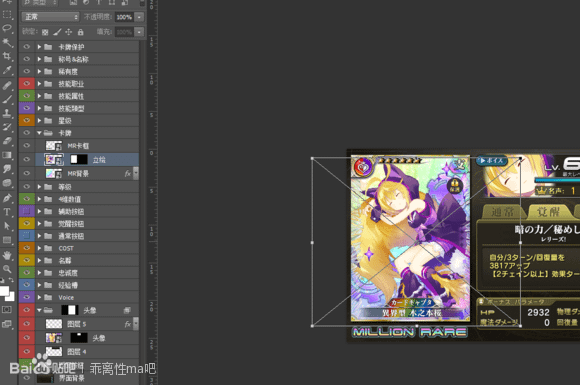Click the 立绘 layer mask thumbnail
The height and width of the screenshot is (385, 580).
point(79,159)
